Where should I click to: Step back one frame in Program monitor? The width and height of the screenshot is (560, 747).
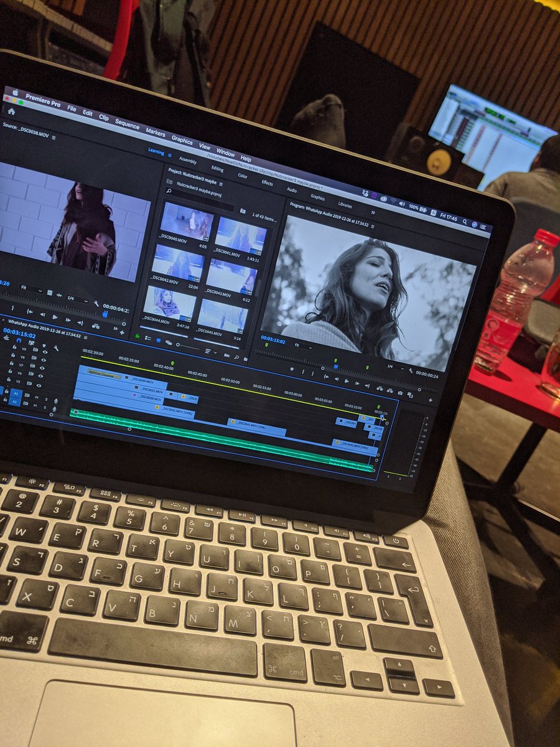[337, 379]
